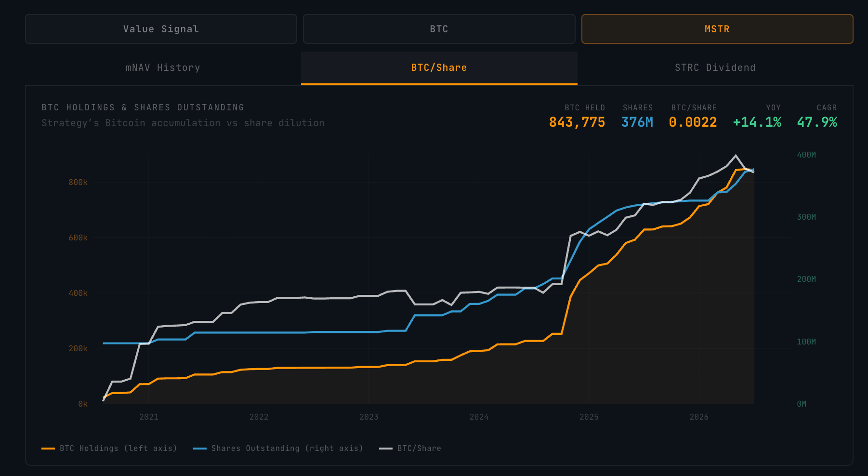Click the 47.9% CAGR value
This screenshot has height=476, width=868.
coord(817,122)
